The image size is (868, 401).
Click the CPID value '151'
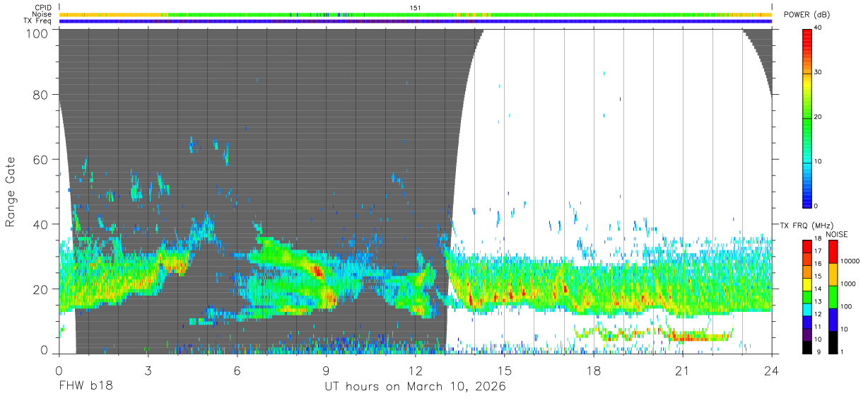pyautogui.click(x=416, y=8)
